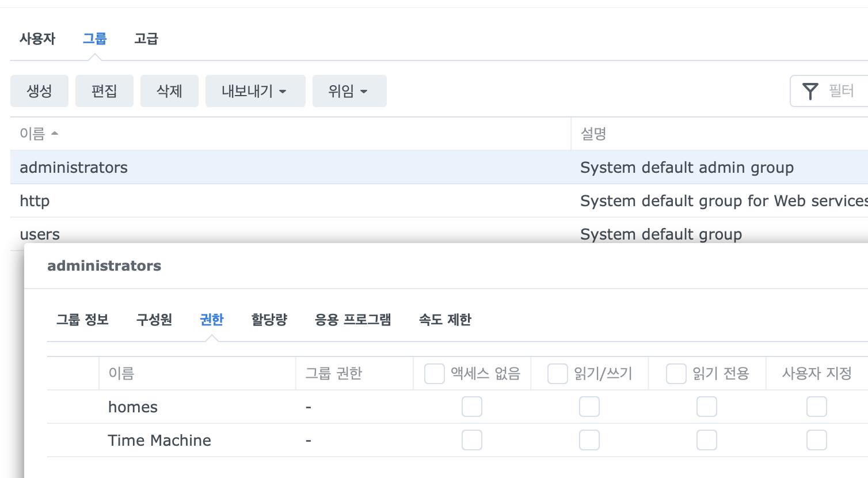Toggle Custom checkbox for Time Machine

(816, 441)
